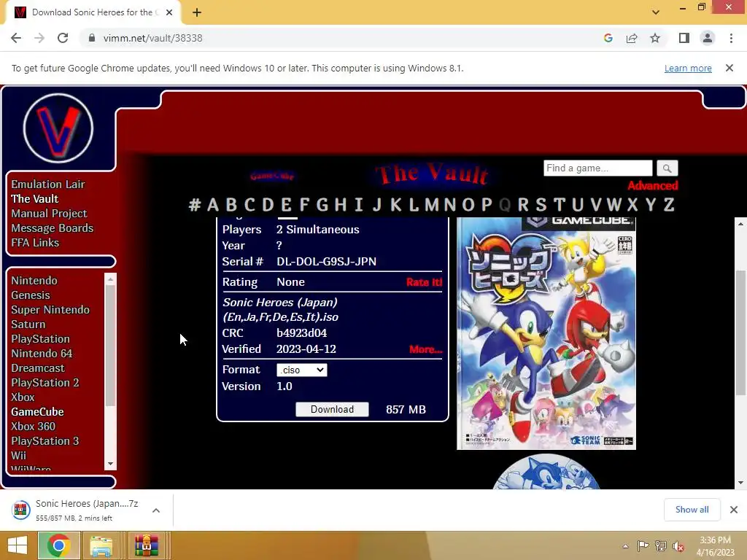Browse games starting with letter M
Screen dimensions: 747x560
click(432, 205)
